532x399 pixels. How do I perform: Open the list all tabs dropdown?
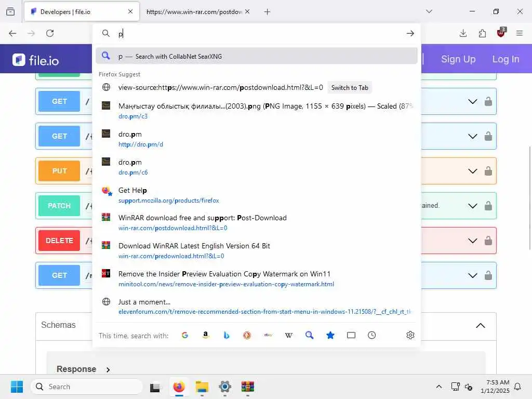click(x=429, y=11)
